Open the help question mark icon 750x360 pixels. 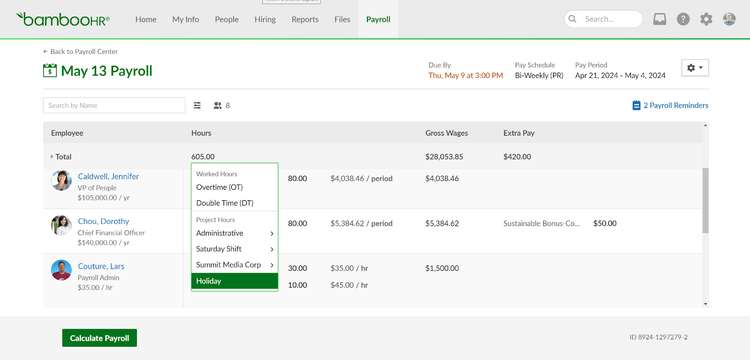[683, 19]
